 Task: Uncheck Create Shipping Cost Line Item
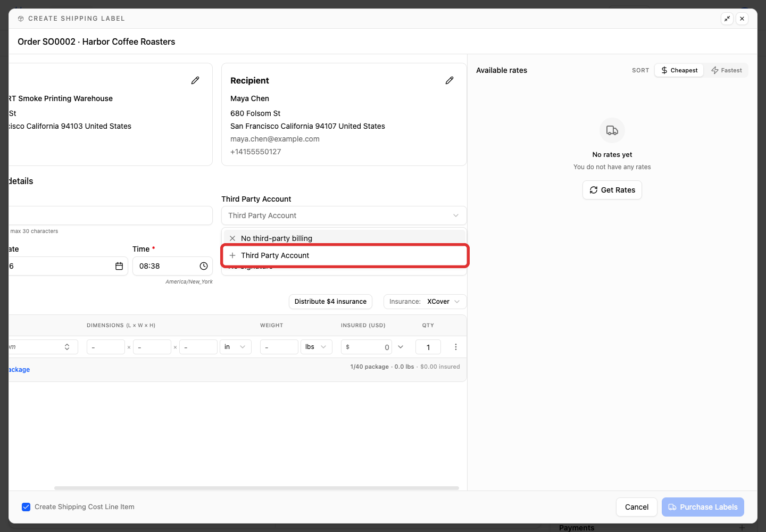coord(26,507)
